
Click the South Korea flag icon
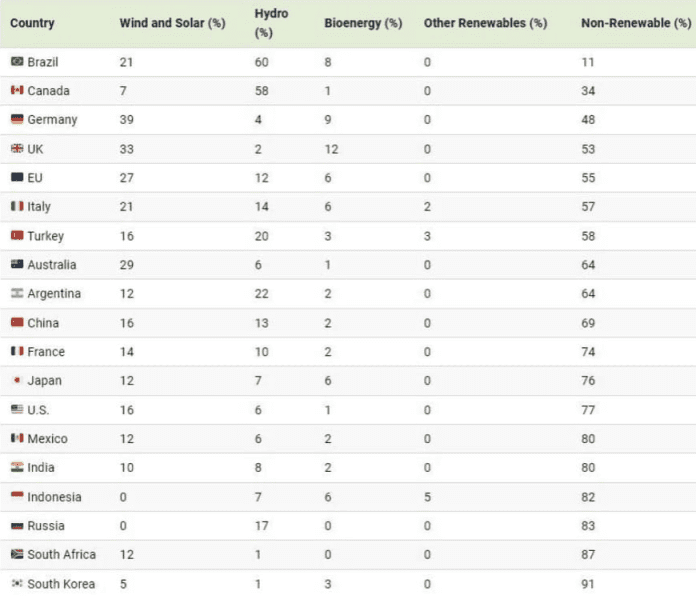coord(17,584)
